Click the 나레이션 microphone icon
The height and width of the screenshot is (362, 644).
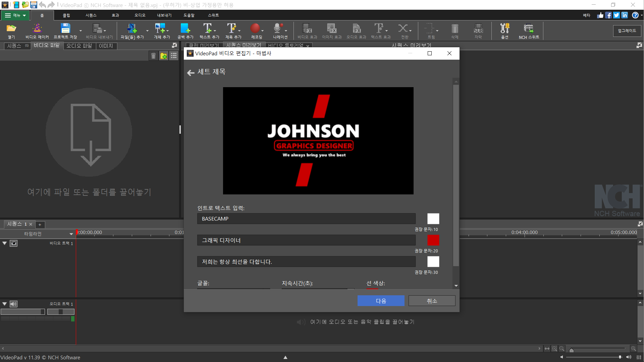click(x=278, y=28)
